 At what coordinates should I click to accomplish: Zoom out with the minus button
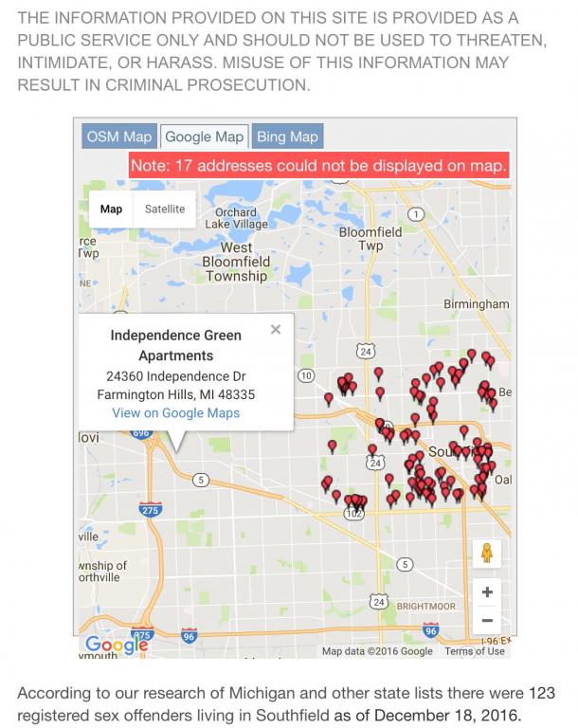(487, 621)
